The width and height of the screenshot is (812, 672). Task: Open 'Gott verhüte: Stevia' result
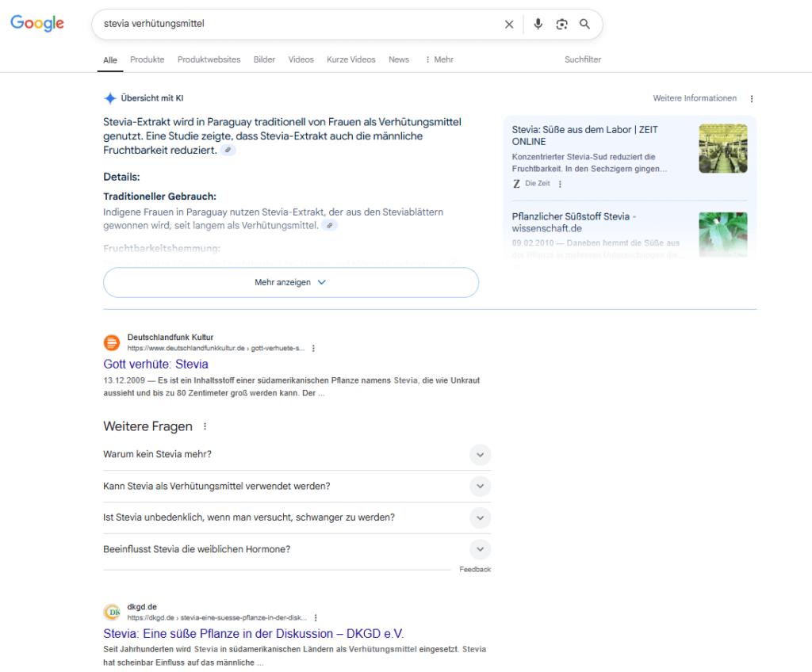tap(156, 364)
